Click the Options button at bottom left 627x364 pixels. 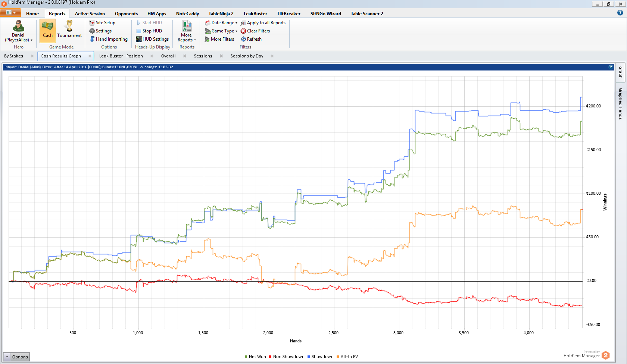[x=16, y=357]
